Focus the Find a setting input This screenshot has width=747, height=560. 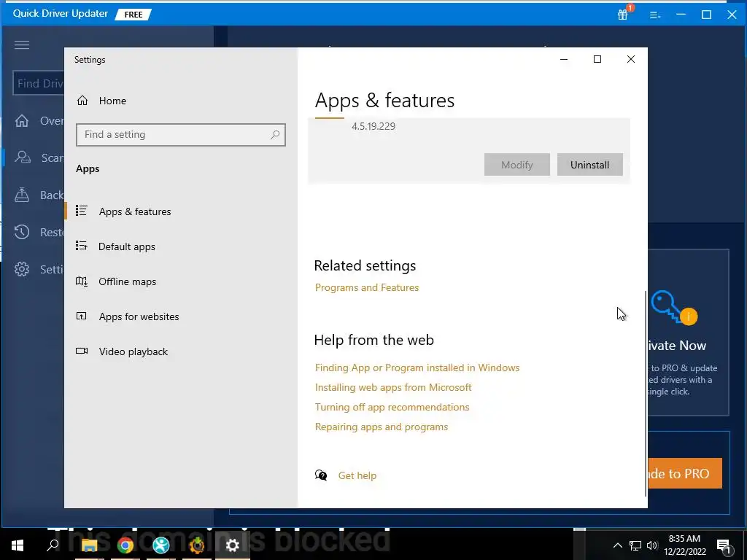181,135
